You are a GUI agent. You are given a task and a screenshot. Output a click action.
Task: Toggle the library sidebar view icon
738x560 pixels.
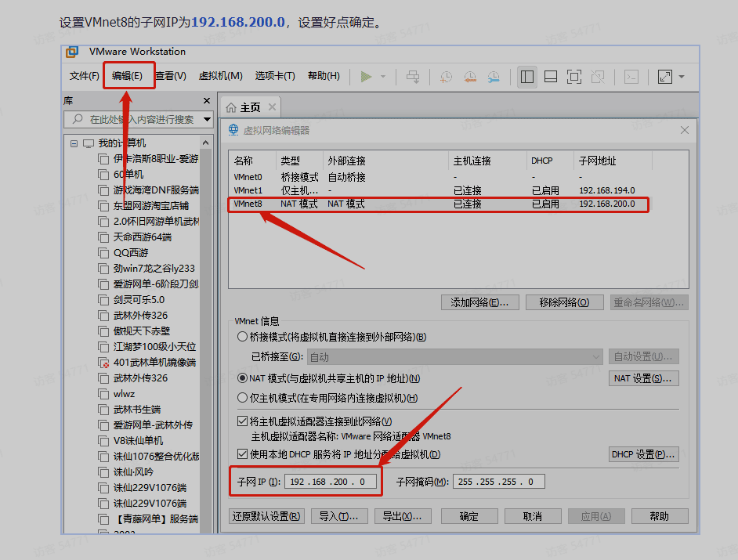[x=527, y=77]
